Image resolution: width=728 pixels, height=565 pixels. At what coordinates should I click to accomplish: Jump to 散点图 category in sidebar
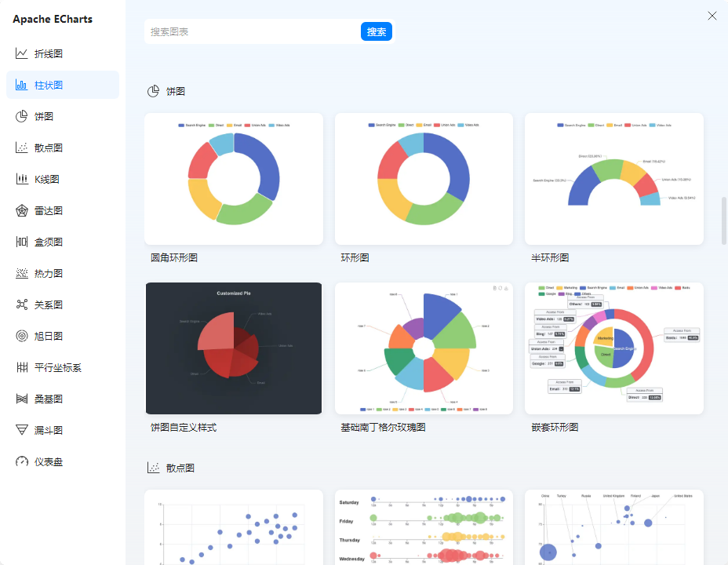63,148
